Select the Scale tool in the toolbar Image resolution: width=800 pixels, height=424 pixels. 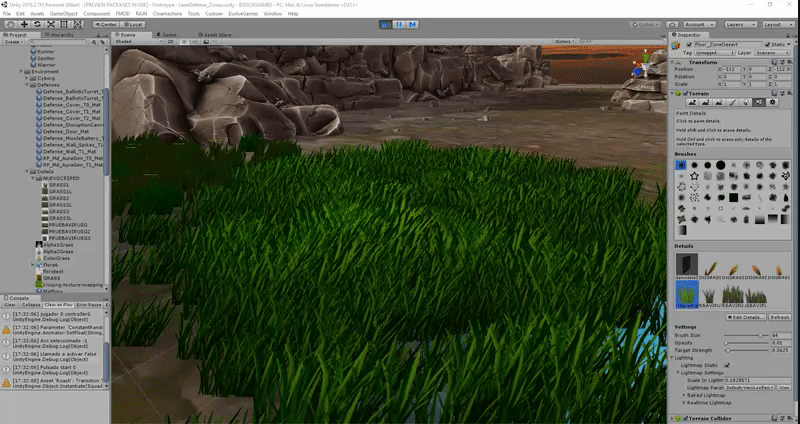(x=51, y=24)
